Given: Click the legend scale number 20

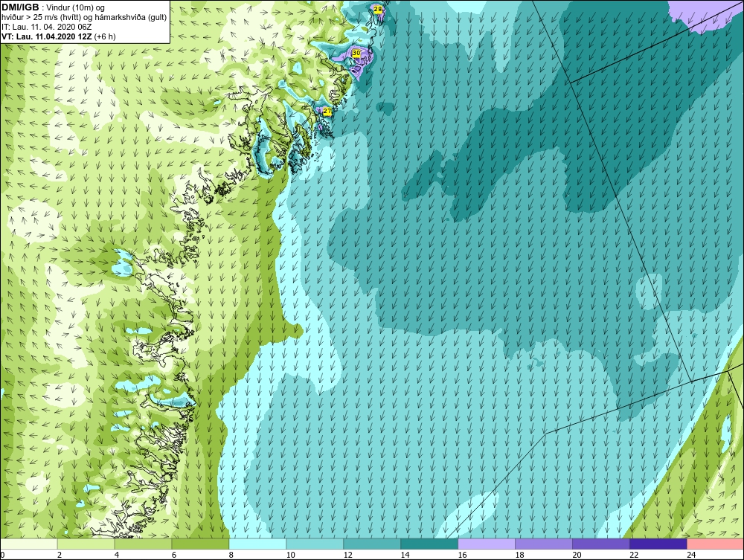Looking at the screenshot, I should click(x=577, y=555).
